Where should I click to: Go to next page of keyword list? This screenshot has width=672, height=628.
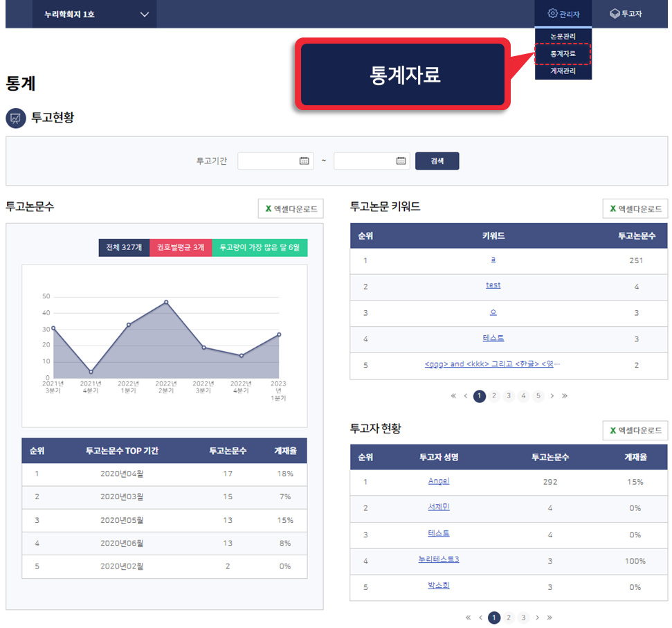[x=552, y=396]
